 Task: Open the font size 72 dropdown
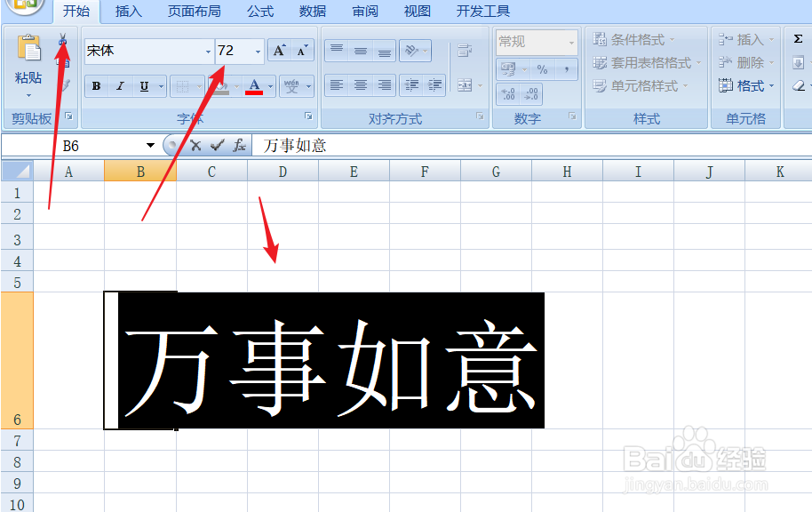coord(257,51)
